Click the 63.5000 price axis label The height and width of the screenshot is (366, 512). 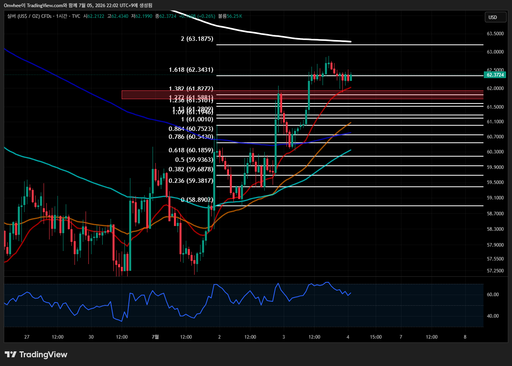[x=495, y=34]
